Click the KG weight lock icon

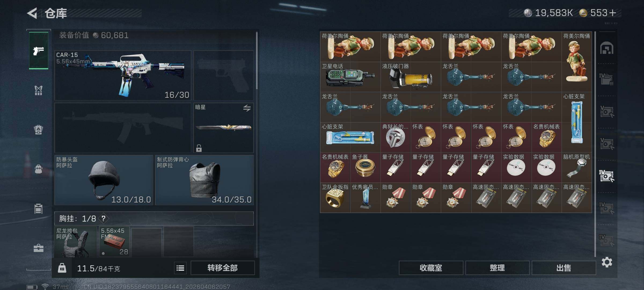62,268
